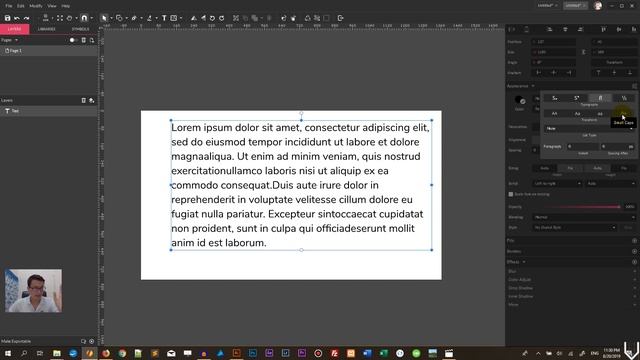The width and height of the screenshot is (640, 360).
Task: Toggle the ligatures fl typography button
Action: tap(600, 98)
